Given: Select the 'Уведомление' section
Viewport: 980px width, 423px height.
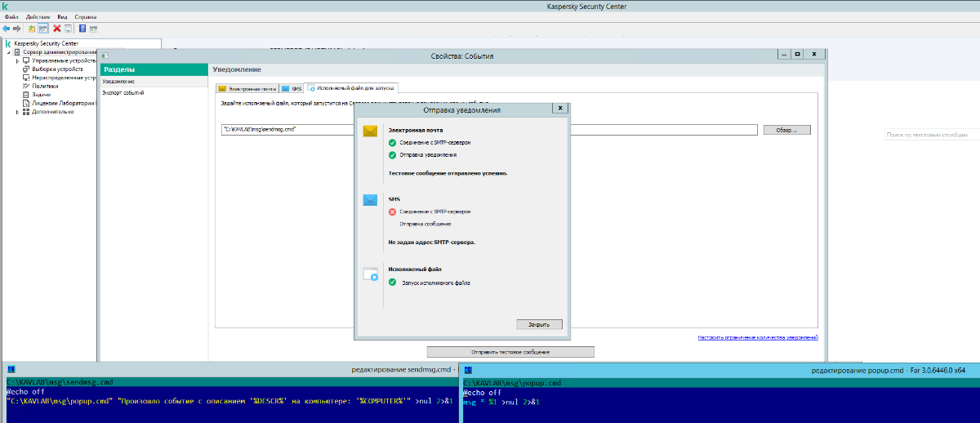Looking at the screenshot, I should [153, 82].
